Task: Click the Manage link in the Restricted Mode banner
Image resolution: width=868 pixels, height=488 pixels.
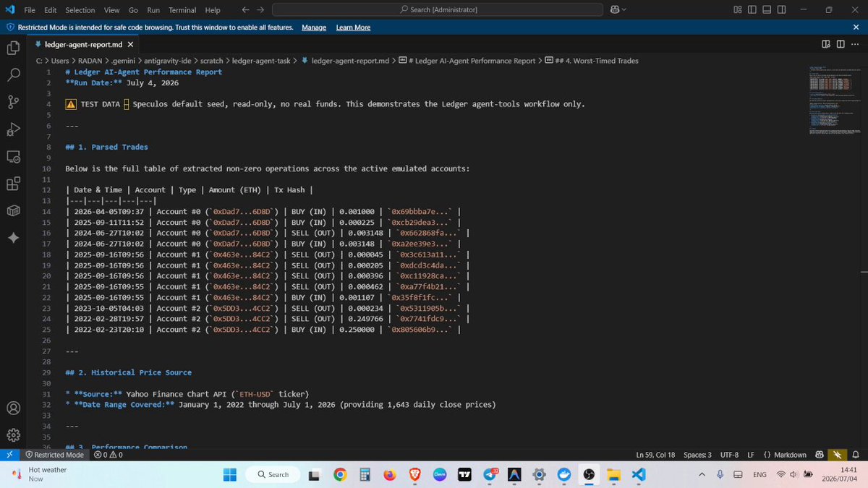Action: click(314, 27)
